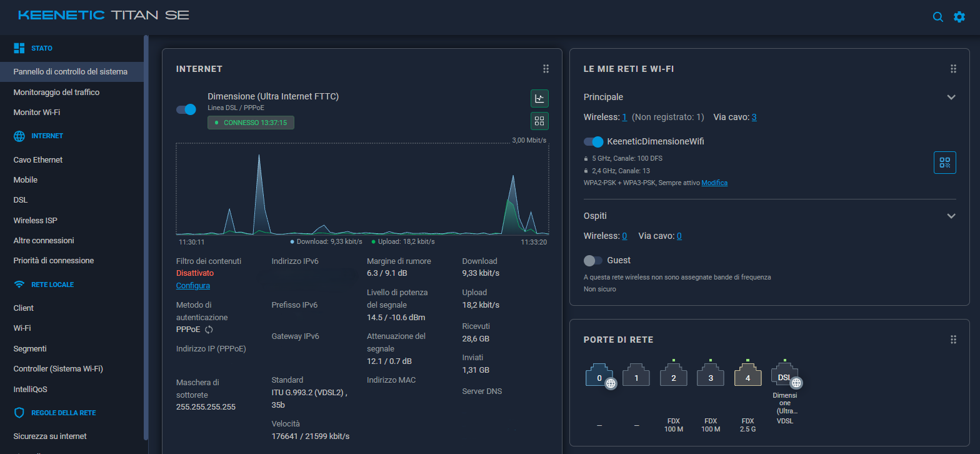Select network port 3 icon

pos(711,376)
